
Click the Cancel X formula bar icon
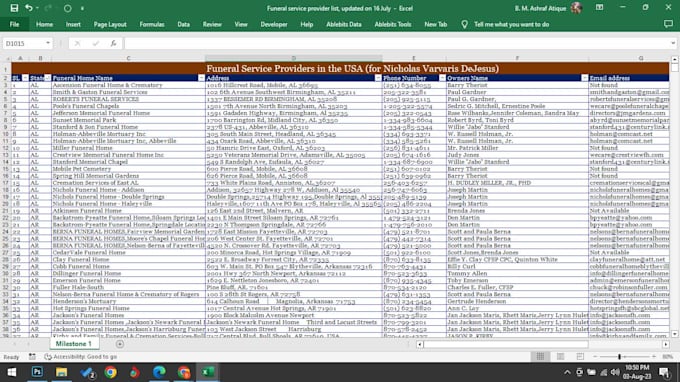tap(77, 43)
